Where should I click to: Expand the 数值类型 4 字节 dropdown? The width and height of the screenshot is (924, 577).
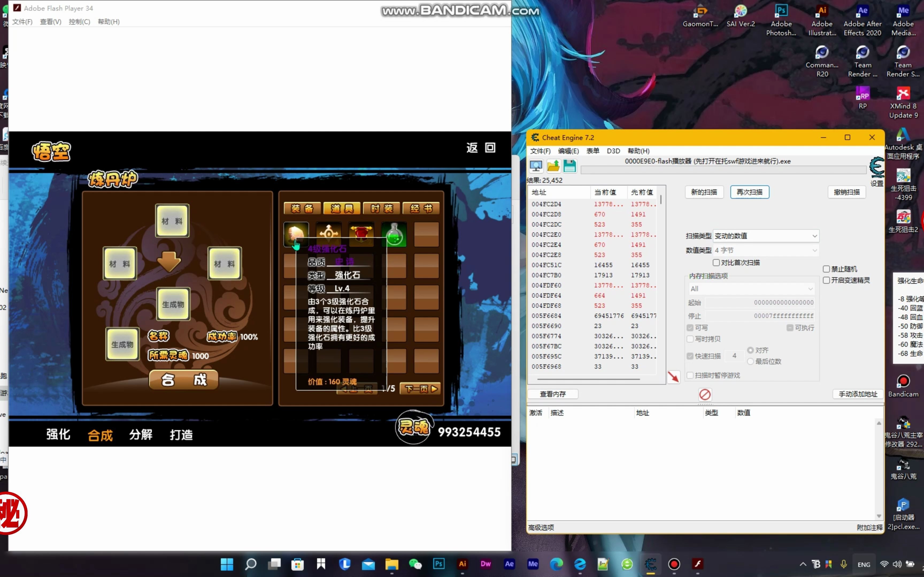765,250
